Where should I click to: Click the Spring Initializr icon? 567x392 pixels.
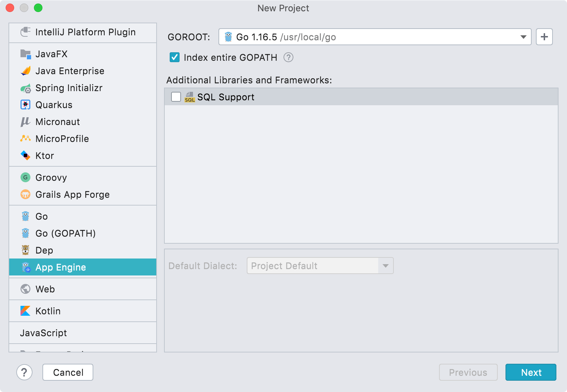click(25, 88)
